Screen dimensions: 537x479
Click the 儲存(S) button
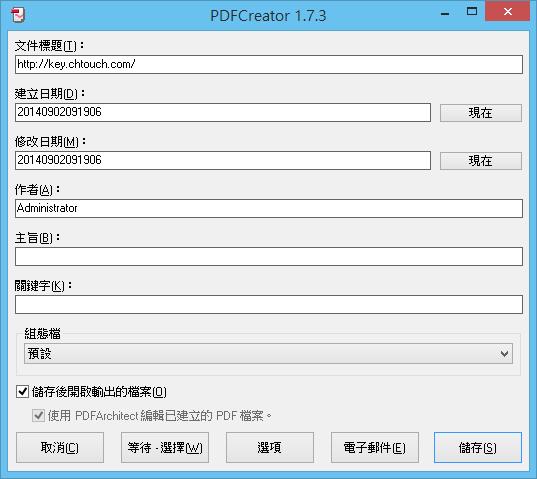click(x=478, y=448)
